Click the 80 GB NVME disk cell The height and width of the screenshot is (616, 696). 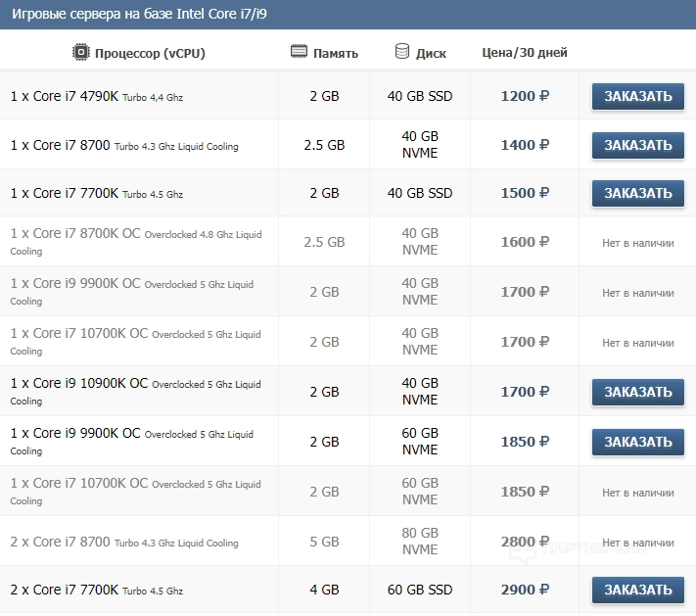[420, 541]
